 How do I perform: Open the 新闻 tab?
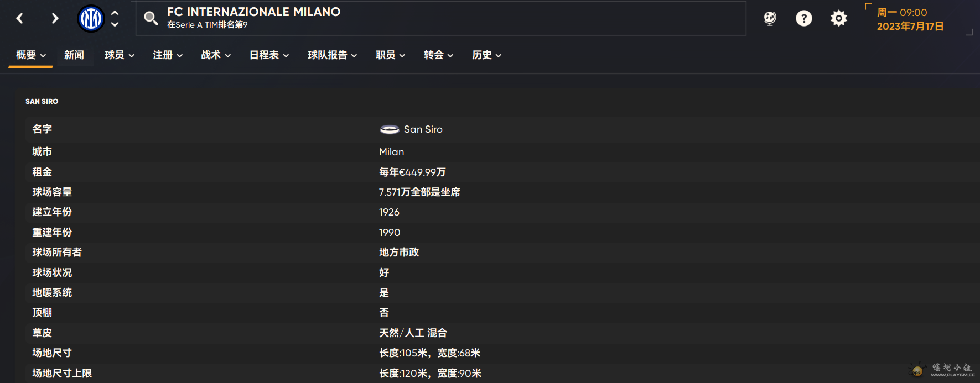pyautogui.click(x=74, y=55)
